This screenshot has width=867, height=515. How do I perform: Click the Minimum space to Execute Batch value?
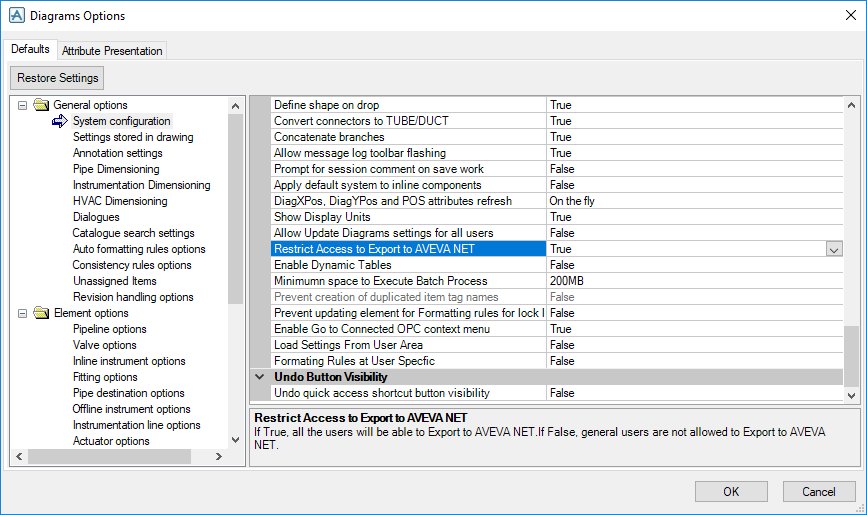(x=690, y=281)
